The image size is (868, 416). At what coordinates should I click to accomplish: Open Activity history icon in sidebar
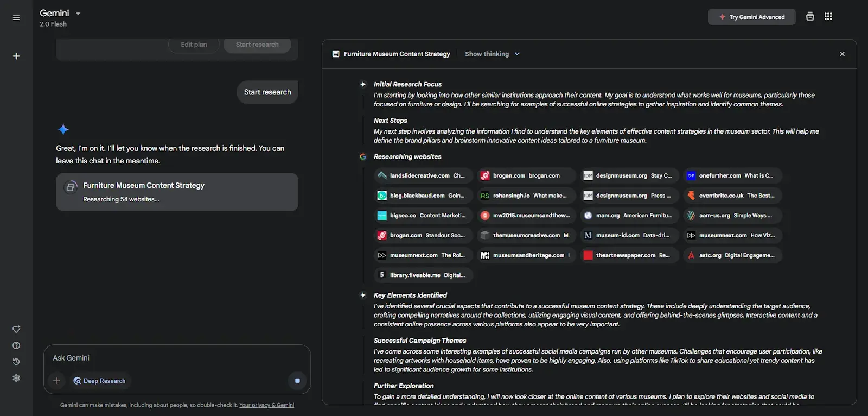coord(16,362)
